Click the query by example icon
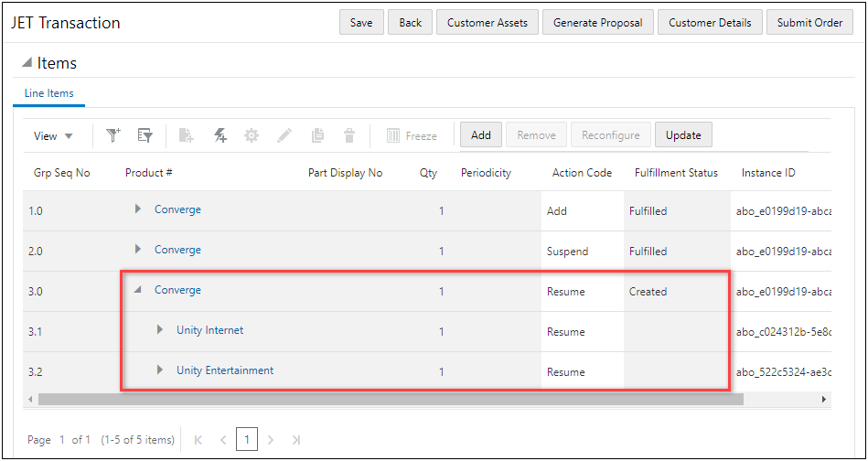Image resolution: width=868 pixels, height=461 pixels. click(x=145, y=135)
